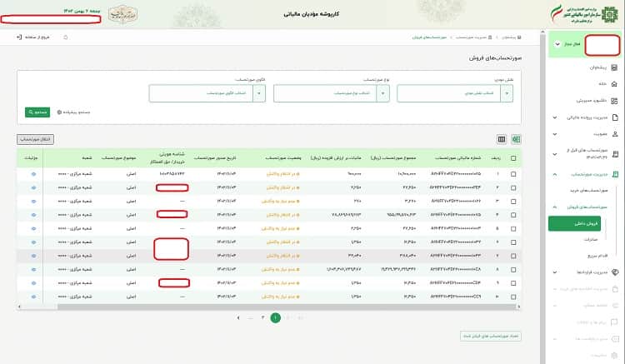The width and height of the screenshot is (625, 364).
Task: Check the checkbox for row 5
Action: (x=513, y=228)
